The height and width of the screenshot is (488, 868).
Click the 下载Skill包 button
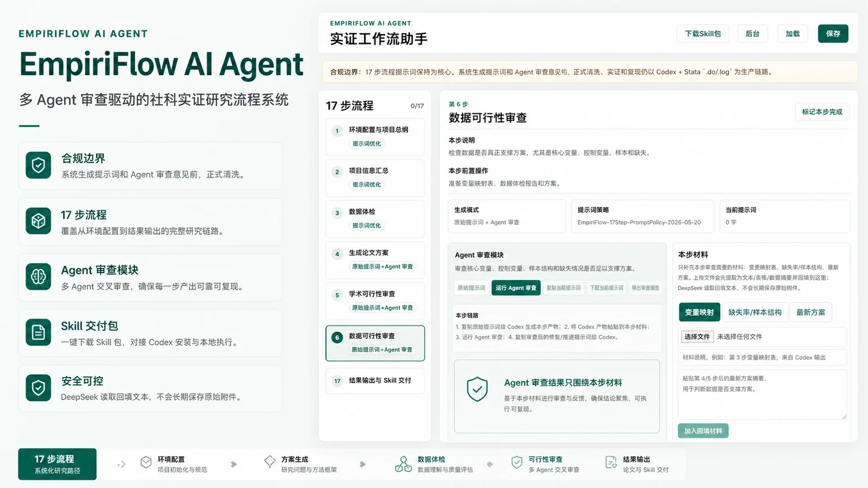703,34
